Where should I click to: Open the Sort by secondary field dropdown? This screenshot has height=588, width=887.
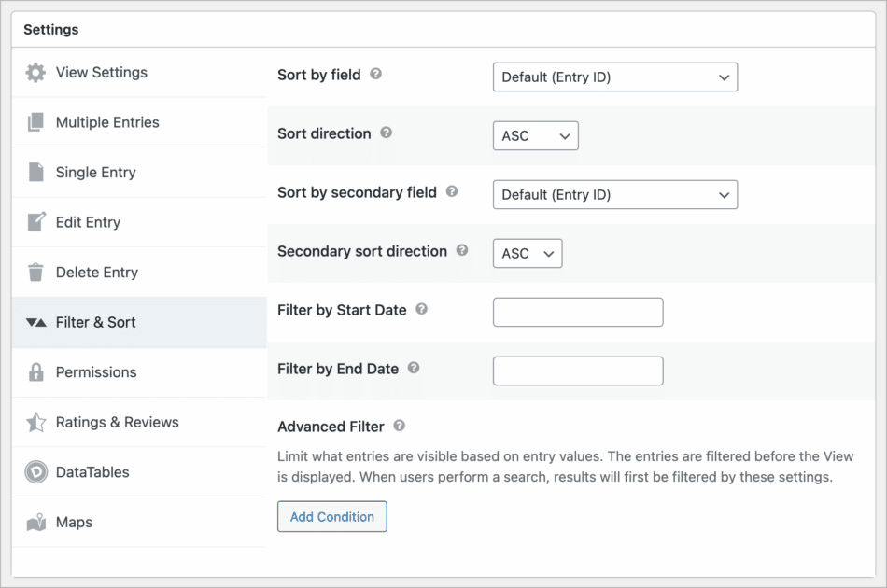point(614,194)
